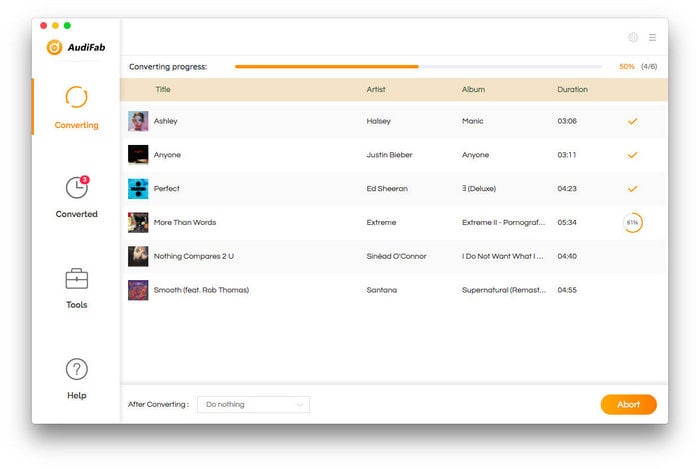This screenshot has width=700, height=469.
Task: Click artist name Justin Bieber
Action: (x=389, y=155)
